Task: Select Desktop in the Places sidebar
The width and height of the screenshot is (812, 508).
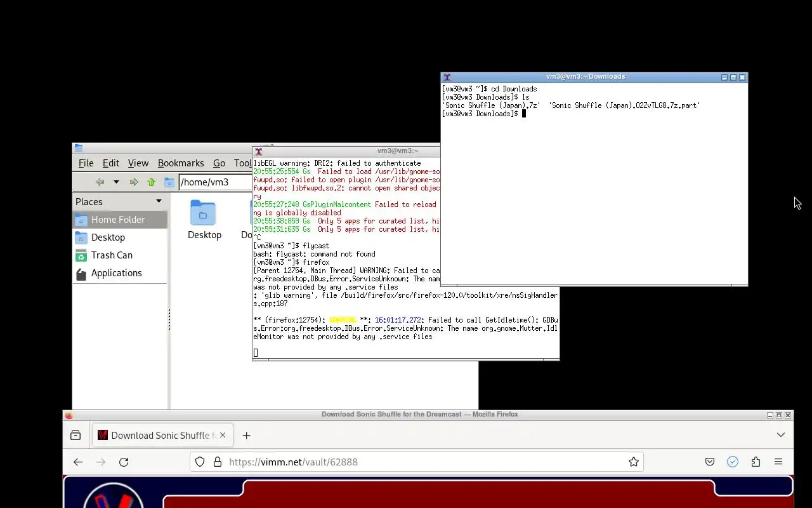Action: (x=120, y=237)
